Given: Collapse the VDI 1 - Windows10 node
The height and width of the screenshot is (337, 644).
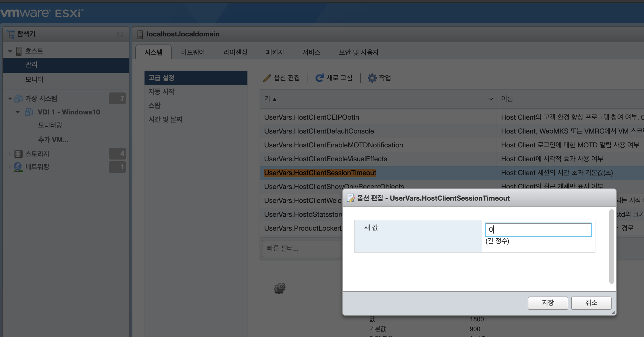Looking at the screenshot, I should [18, 112].
